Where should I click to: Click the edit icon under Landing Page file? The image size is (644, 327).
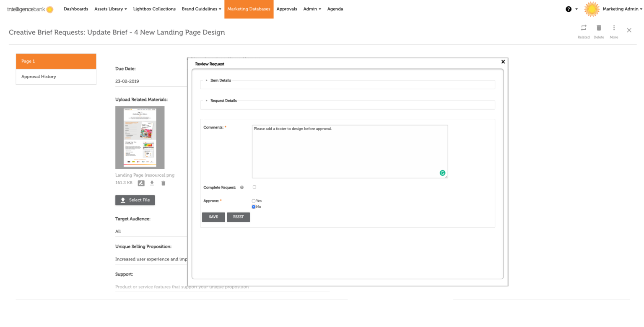click(141, 183)
